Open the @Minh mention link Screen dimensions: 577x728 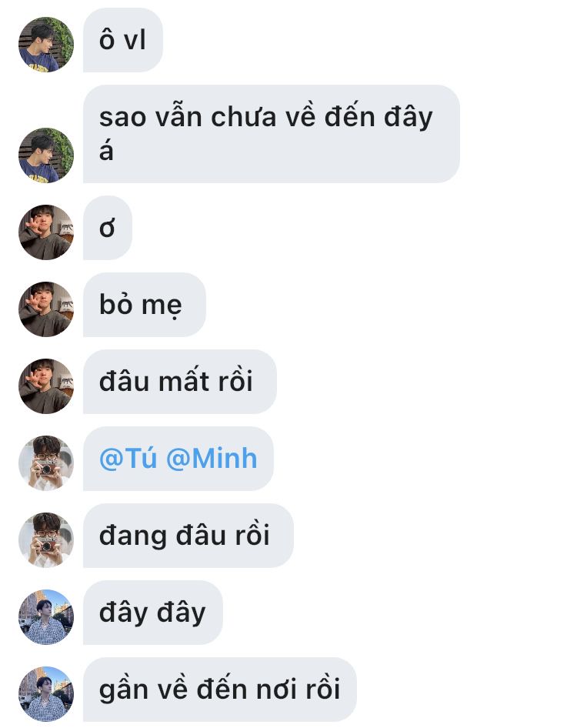pos(212,459)
